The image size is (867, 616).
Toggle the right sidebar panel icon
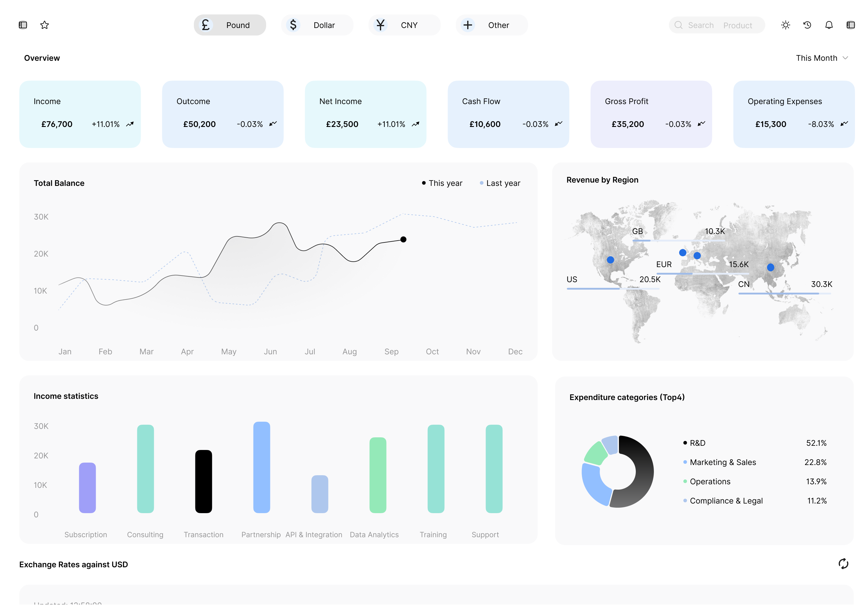pos(850,25)
